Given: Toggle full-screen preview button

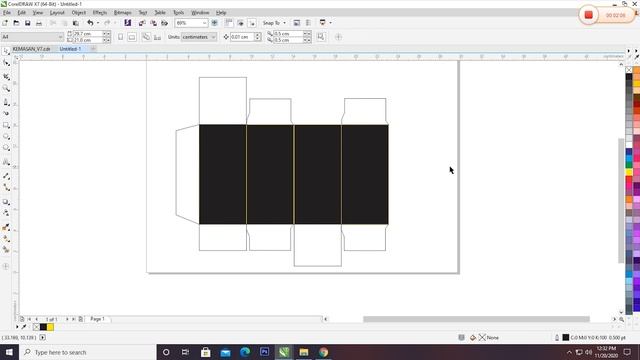Looking at the screenshot, I should point(215,23).
